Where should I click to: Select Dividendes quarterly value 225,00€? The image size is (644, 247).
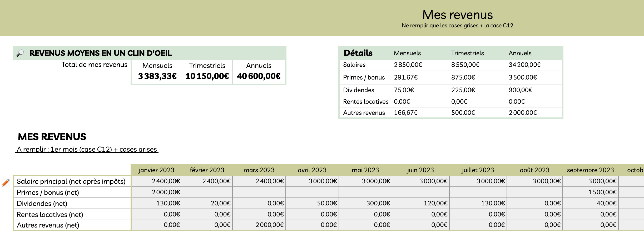pyautogui.click(x=463, y=90)
